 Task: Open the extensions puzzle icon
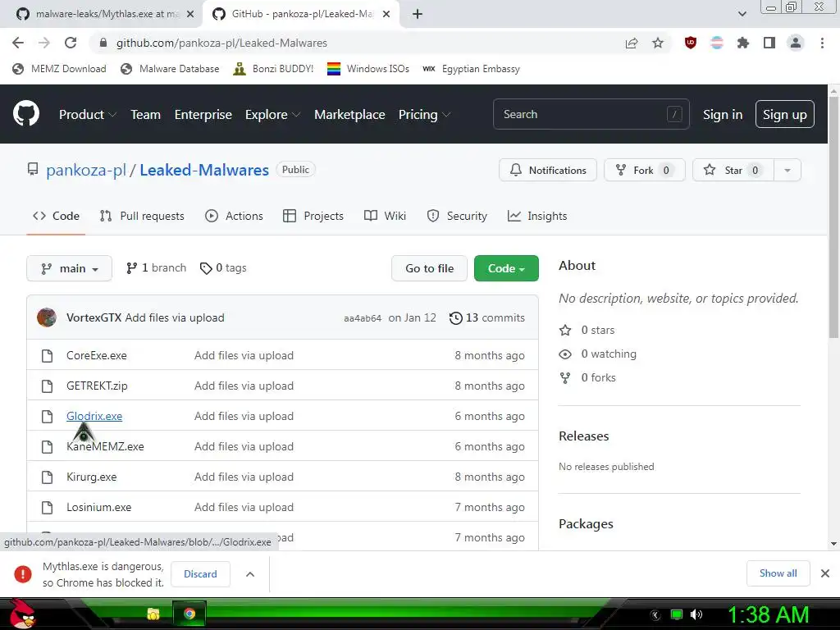[x=743, y=43]
